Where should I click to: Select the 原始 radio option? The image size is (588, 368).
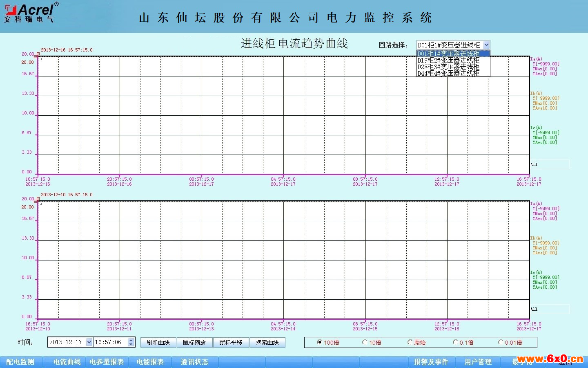(x=410, y=342)
